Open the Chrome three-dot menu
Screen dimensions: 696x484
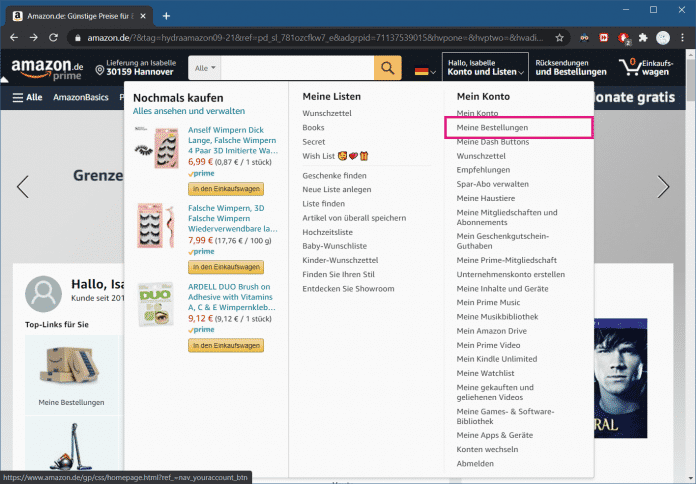click(x=682, y=38)
